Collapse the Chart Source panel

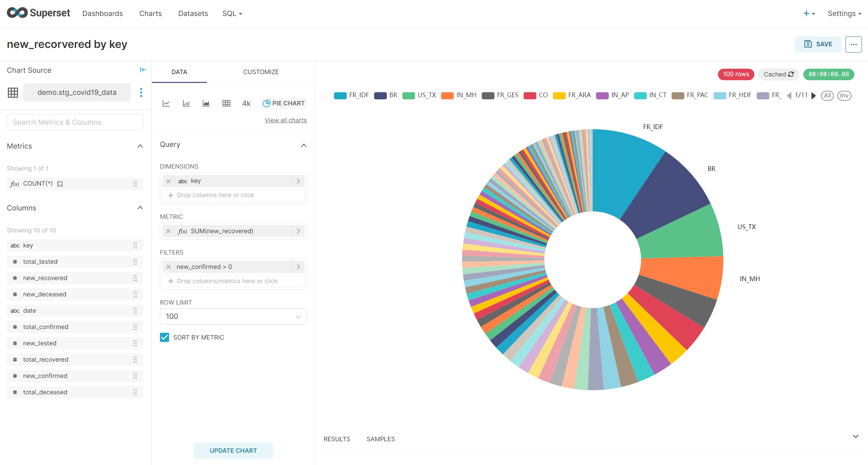click(x=143, y=70)
